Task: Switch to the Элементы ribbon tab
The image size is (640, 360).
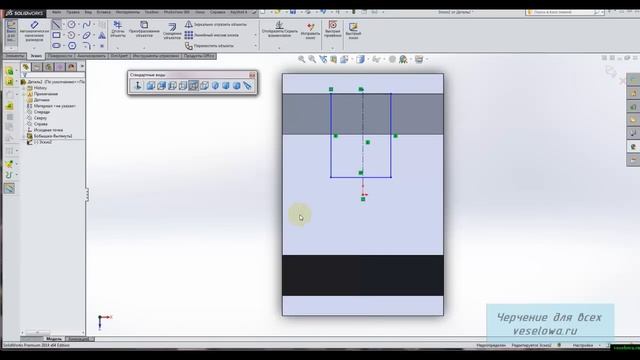Action: pos(15,56)
